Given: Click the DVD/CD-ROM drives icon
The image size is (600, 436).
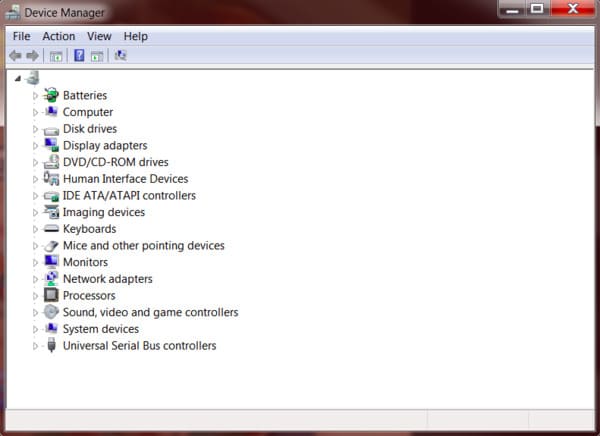Looking at the screenshot, I should tap(51, 162).
